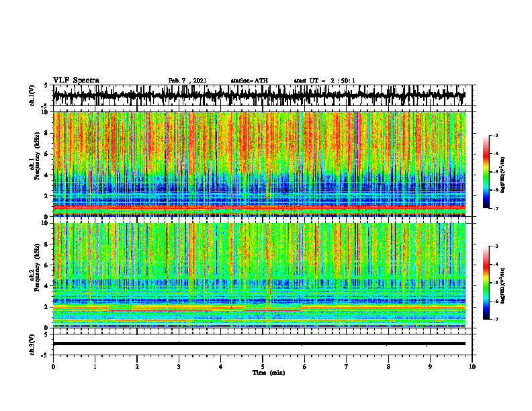Click time axis tick label "10"
This screenshot has width=532, height=411.
(472, 367)
